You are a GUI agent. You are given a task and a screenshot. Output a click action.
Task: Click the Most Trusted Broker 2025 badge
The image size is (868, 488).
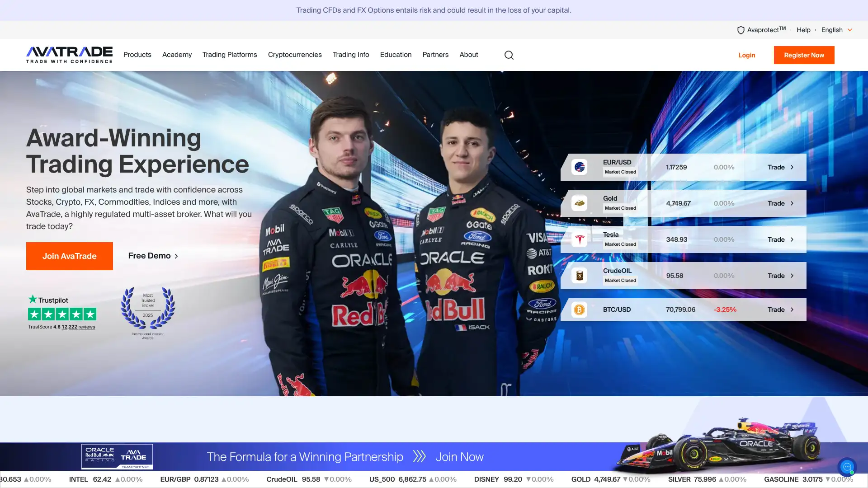tap(148, 313)
